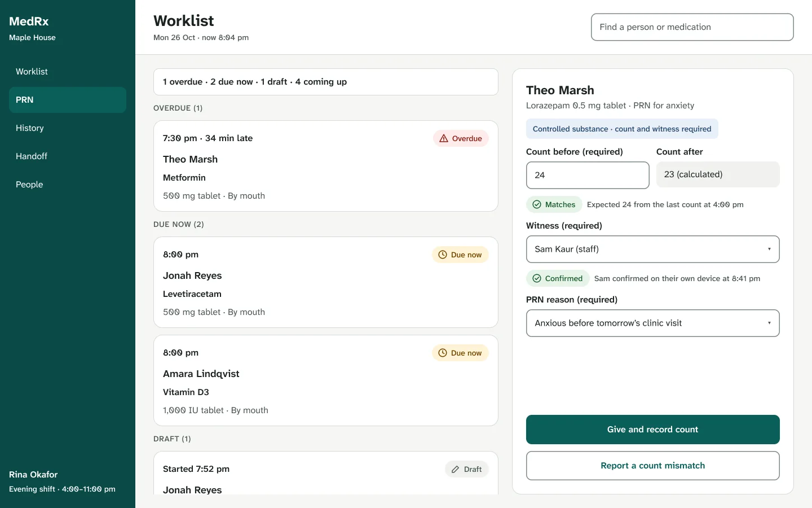812x508 pixels.
Task: Go to Worklist in the sidebar
Action: tap(68, 72)
